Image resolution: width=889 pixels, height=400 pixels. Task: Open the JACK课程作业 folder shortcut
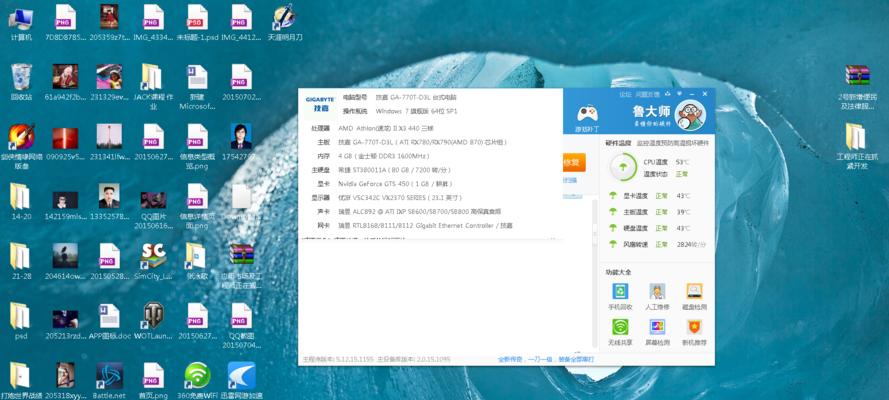click(153, 86)
